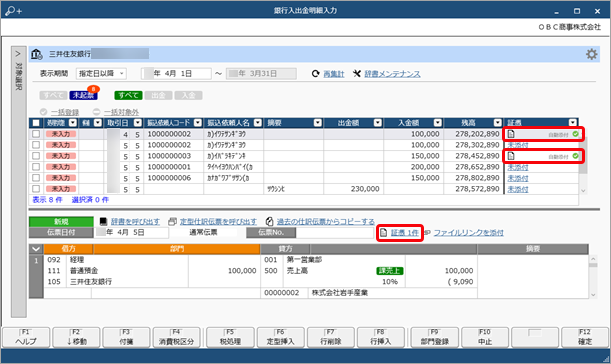Screen dimensions: 611x364
Task: Click the F12 確定 button
Action: pos(585,337)
